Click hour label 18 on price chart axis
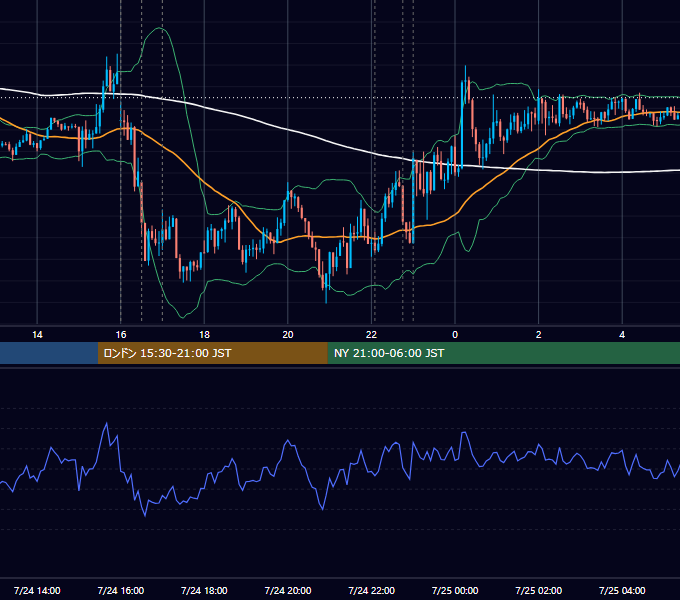 (204, 335)
